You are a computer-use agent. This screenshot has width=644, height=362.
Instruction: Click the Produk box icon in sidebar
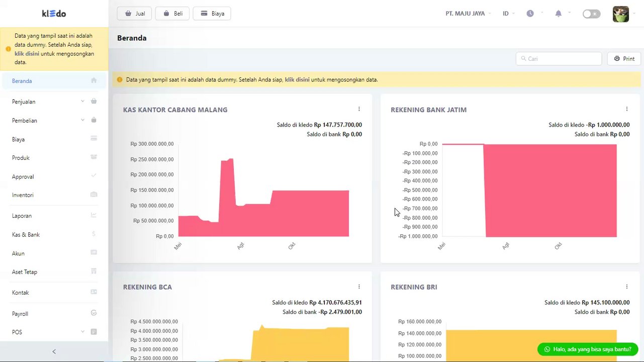[94, 157]
